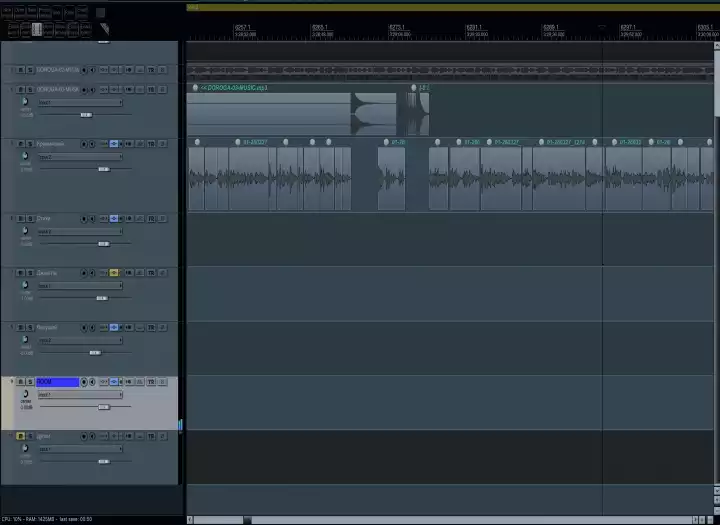Click the TR button on DOROGA-03-MUSIC expanded track

[x=151, y=90]
